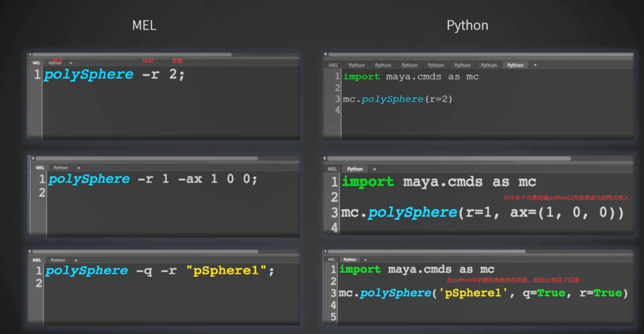Click the left scroll arrow above "q=True, r=True" editor
The image size is (644, 334).
[x=325, y=251]
